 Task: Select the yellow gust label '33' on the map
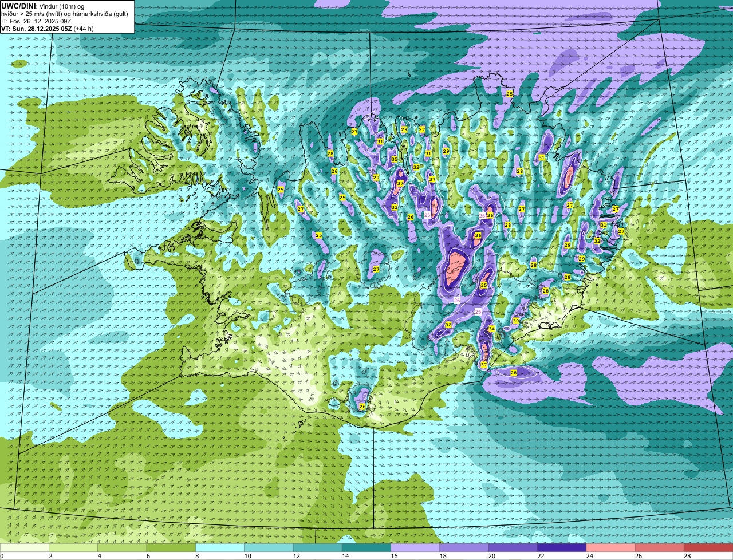coord(395,207)
